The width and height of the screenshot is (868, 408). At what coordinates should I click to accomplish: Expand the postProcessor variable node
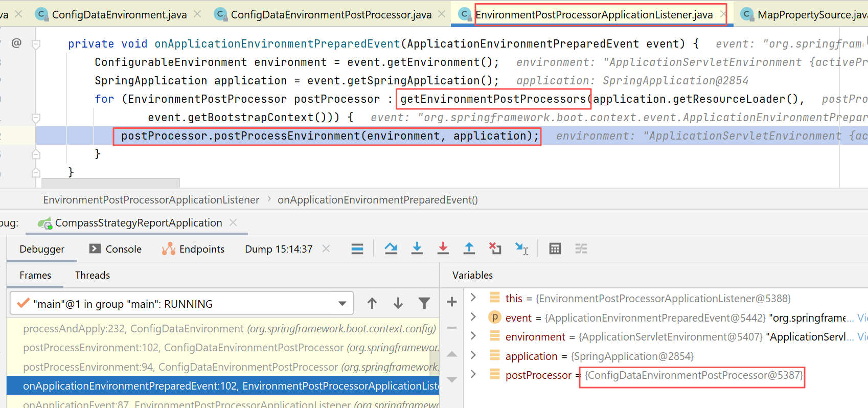pyautogui.click(x=473, y=375)
